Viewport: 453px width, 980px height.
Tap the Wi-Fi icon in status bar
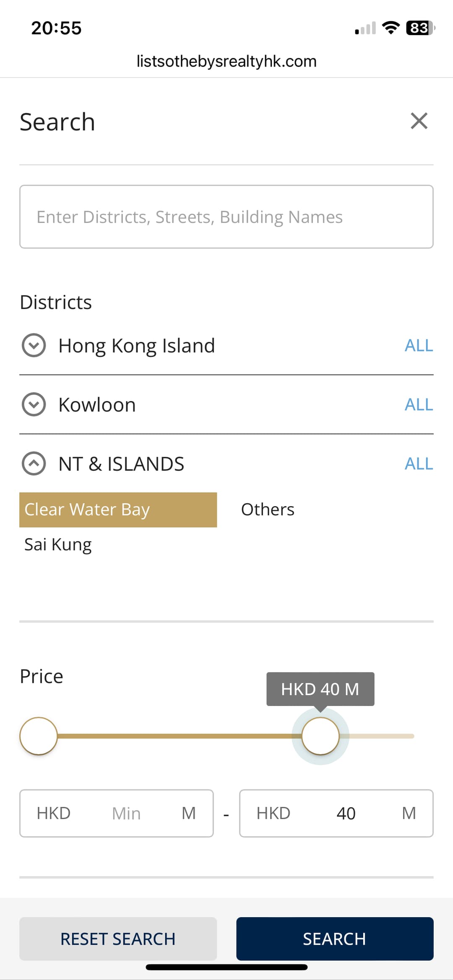[391, 28]
